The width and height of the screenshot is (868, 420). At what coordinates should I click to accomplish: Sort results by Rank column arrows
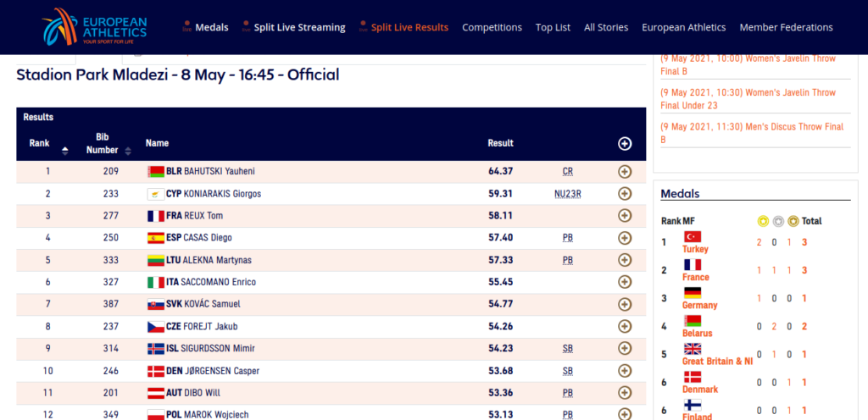tap(64, 151)
